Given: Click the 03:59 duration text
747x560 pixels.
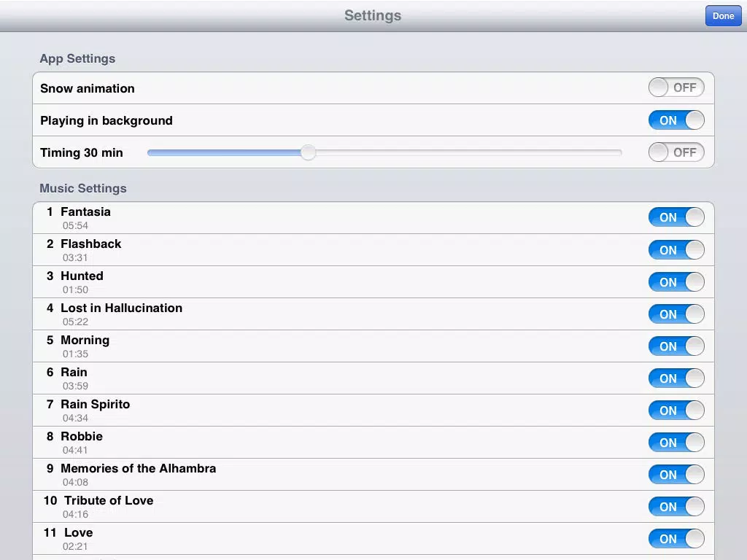Looking at the screenshot, I should tap(75, 386).
